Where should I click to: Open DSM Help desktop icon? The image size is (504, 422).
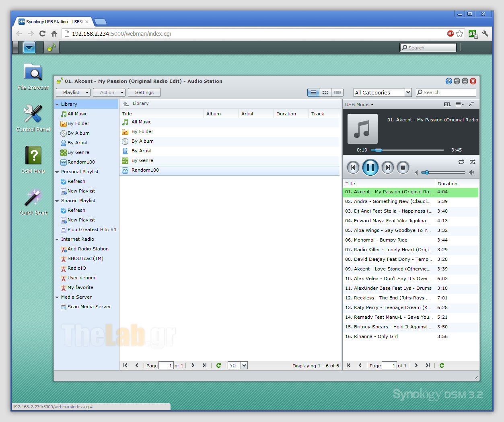coord(33,160)
